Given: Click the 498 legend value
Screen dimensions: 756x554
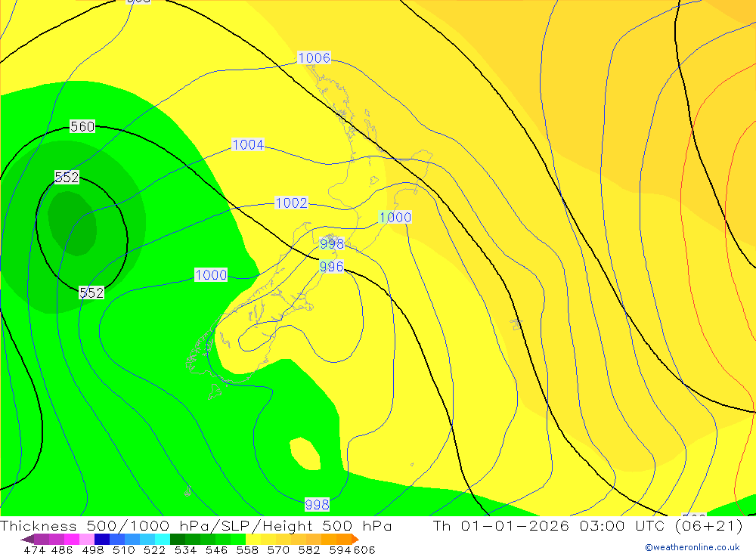Looking at the screenshot, I should (92, 549).
